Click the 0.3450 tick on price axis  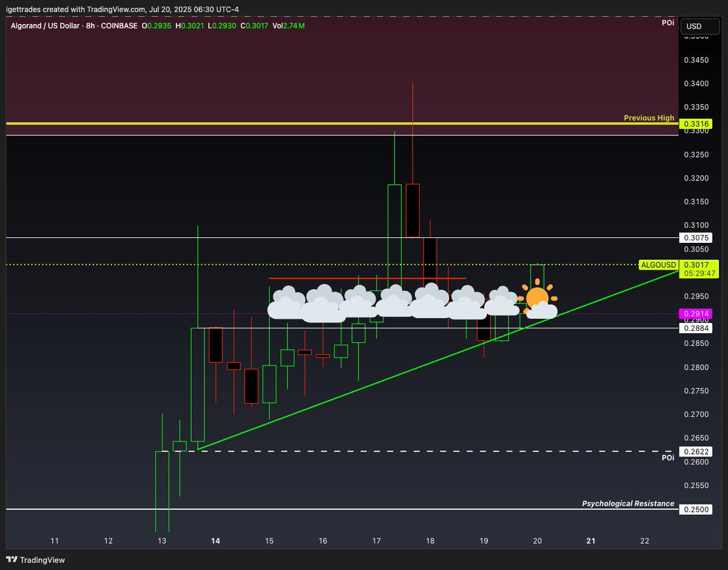point(696,60)
